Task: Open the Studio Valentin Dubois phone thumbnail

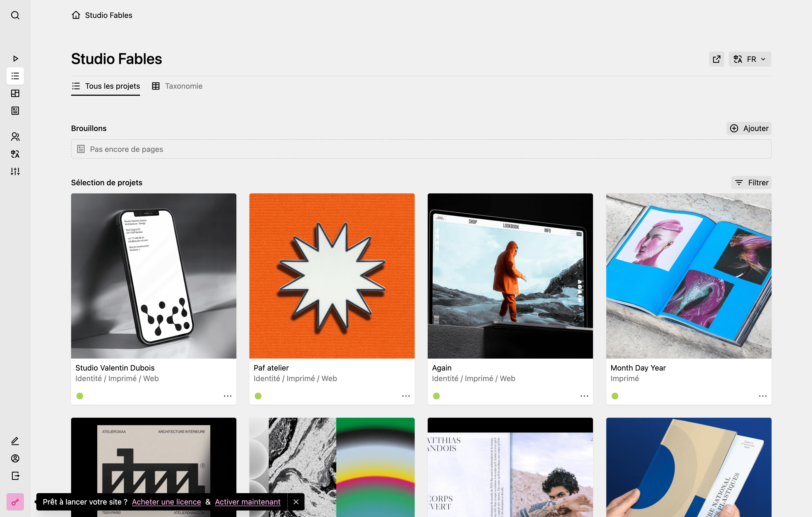Action: click(x=154, y=276)
